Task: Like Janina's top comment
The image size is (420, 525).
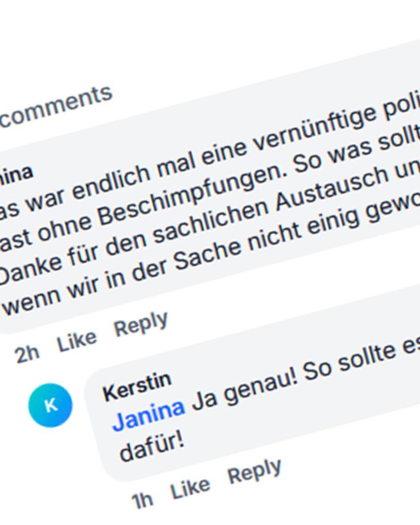Action: [x=77, y=341]
